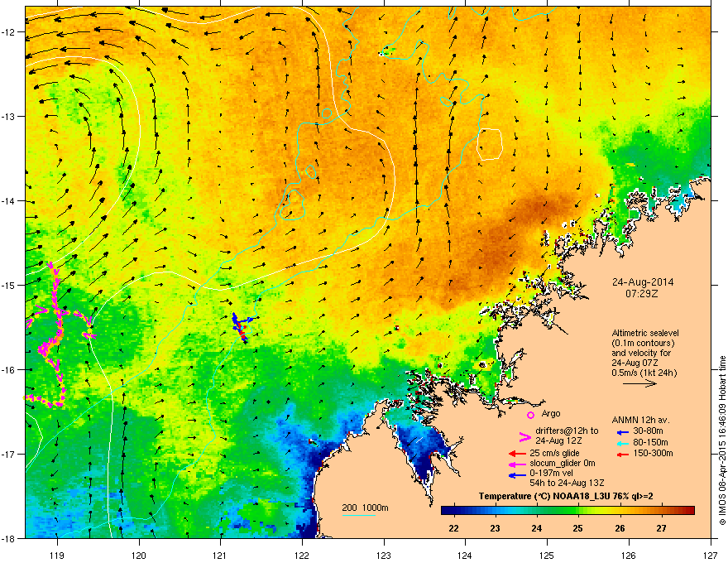Click the cyan 200 1000m isobath line sample
The image size is (728, 563).
coord(358,515)
